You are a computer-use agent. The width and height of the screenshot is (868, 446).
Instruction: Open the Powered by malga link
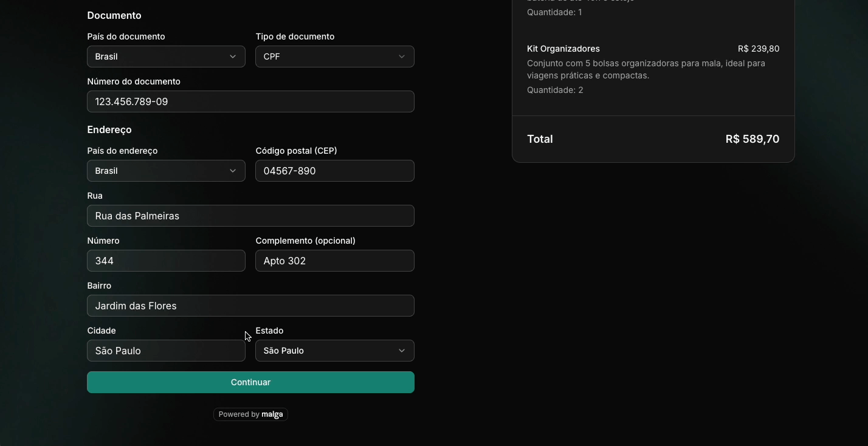250,414
